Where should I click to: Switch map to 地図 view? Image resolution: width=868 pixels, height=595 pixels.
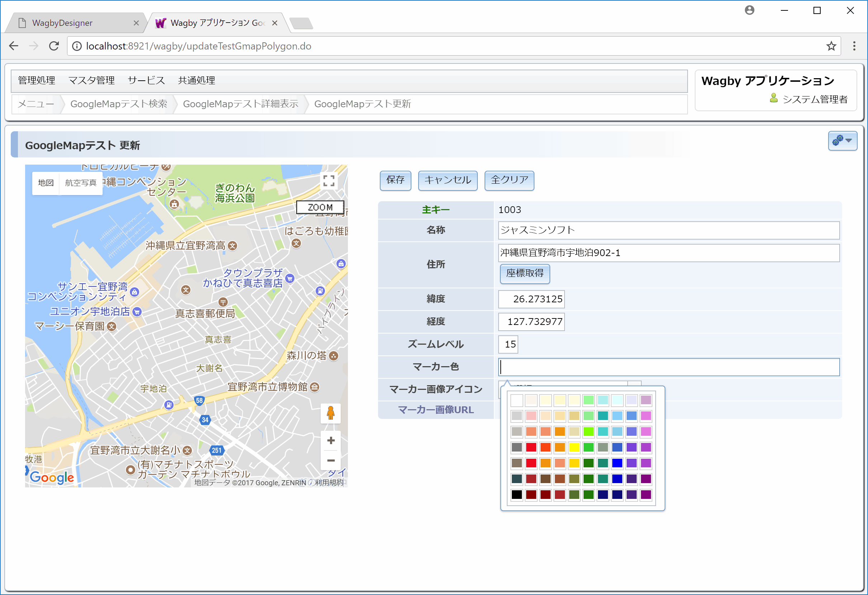(46, 183)
